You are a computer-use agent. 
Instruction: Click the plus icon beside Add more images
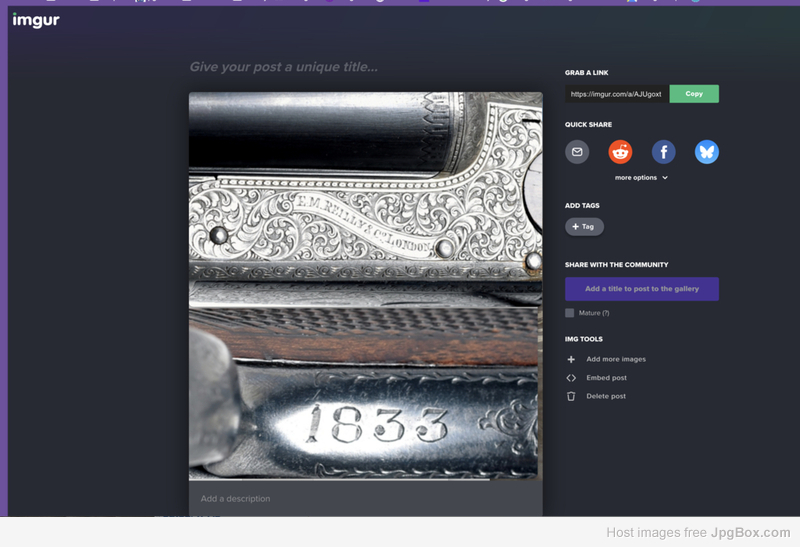point(571,359)
